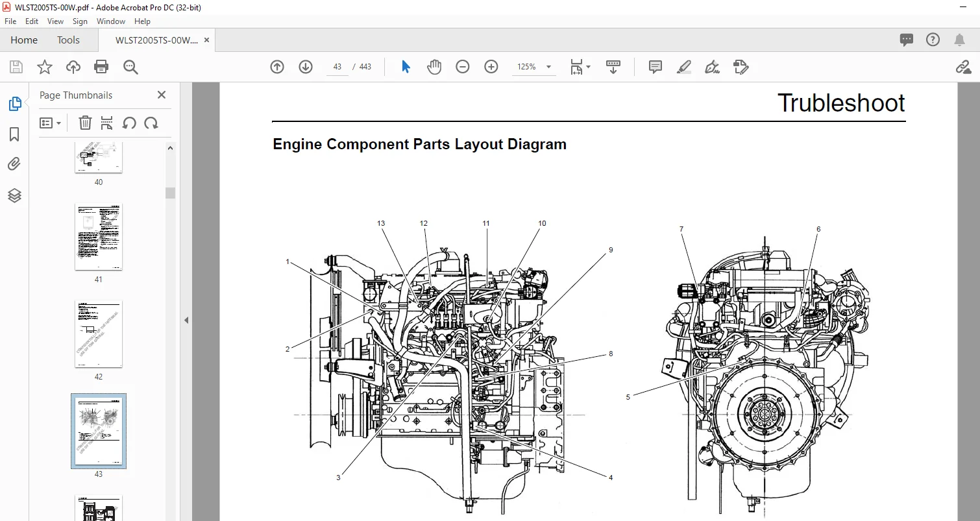Zoom out with the minus icon

[463, 67]
